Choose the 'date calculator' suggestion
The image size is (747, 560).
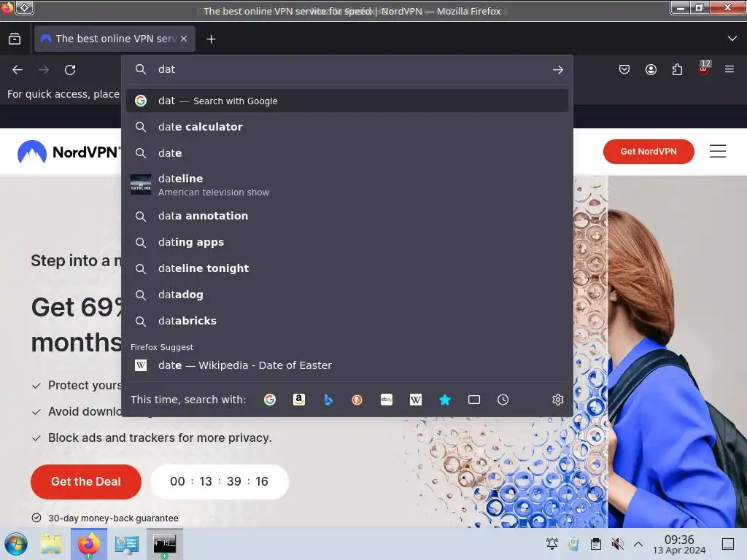pos(347,127)
